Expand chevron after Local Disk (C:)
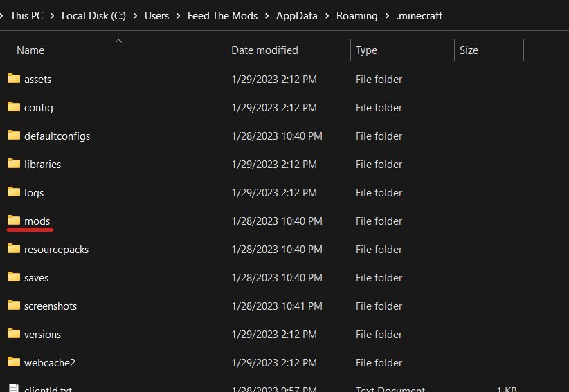Viewport: 569px width, 392px height. click(x=136, y=16)
